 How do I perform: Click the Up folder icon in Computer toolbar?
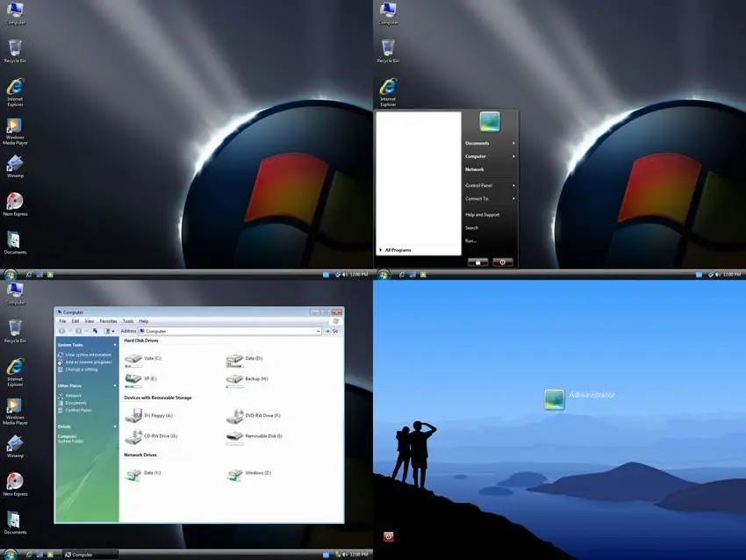pos(95,331)
